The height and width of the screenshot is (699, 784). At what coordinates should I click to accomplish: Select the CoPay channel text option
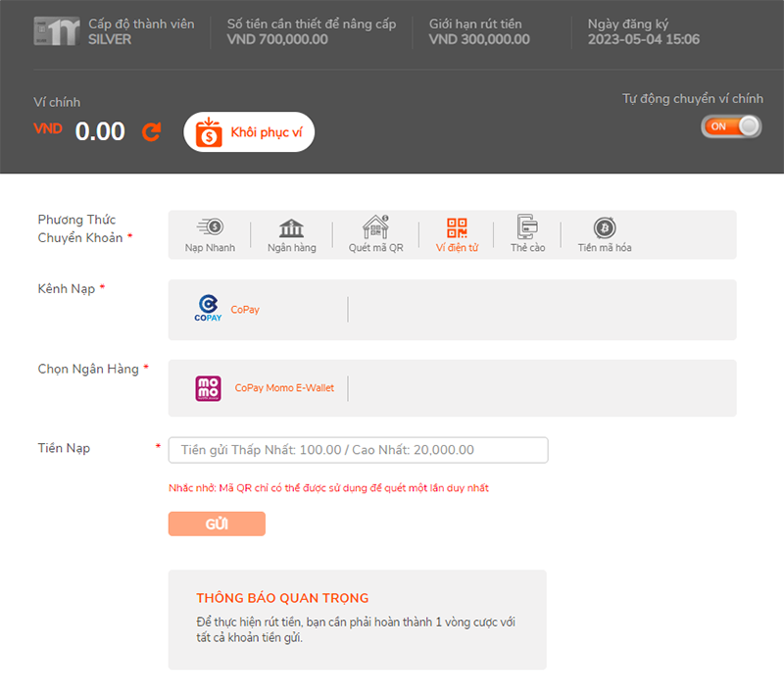pos(245,310)
